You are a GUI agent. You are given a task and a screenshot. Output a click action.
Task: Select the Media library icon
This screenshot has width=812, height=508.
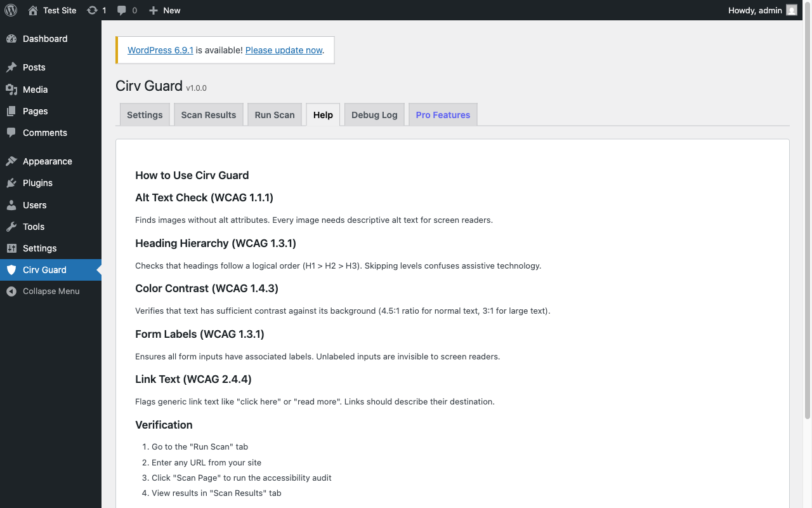coord(13,89)
